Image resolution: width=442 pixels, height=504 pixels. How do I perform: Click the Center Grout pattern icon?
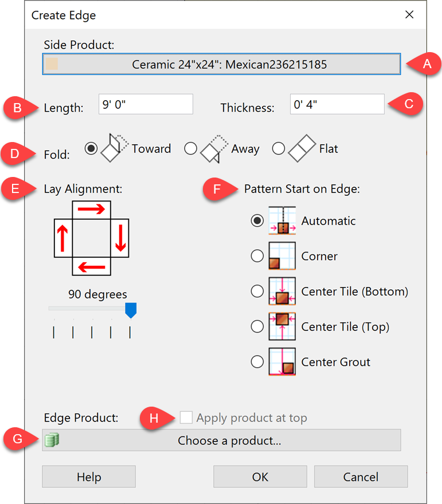pyautogui.click(x=282, y=361)
